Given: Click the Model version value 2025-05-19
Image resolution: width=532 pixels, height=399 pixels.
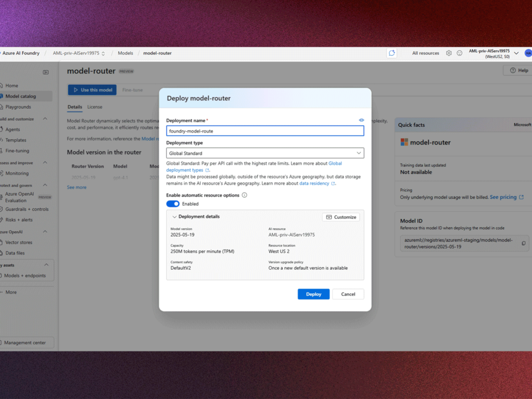Looking at the screenshot, I should click(182, 235).
